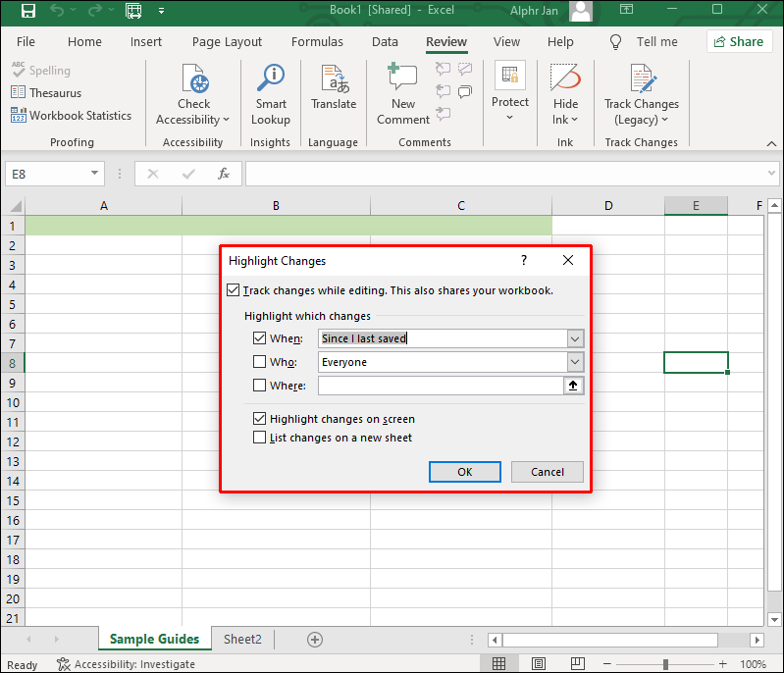Open the Who dropdown with Everyone
The image size is (784, 673).
click(x=575, y=362)
